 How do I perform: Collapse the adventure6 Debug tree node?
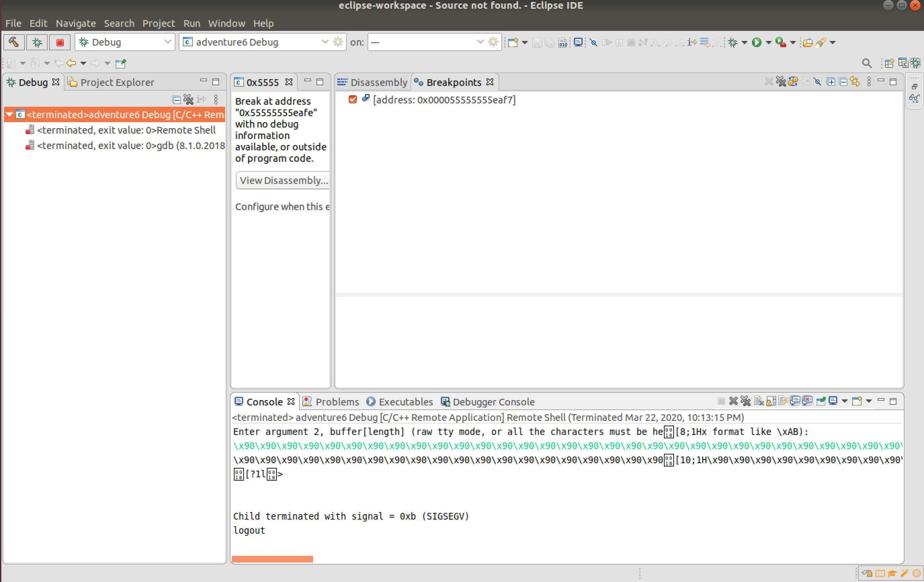tap(10, 115)
